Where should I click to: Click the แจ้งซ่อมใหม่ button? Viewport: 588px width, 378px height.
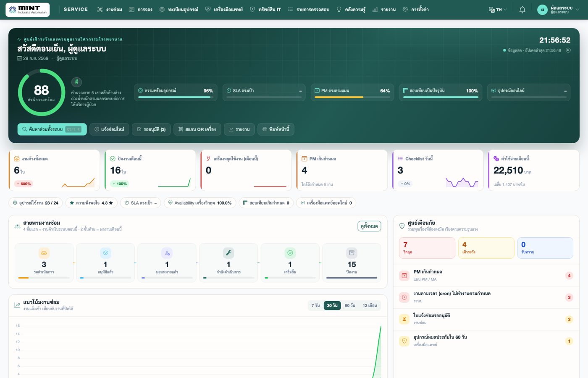(109, 129)
